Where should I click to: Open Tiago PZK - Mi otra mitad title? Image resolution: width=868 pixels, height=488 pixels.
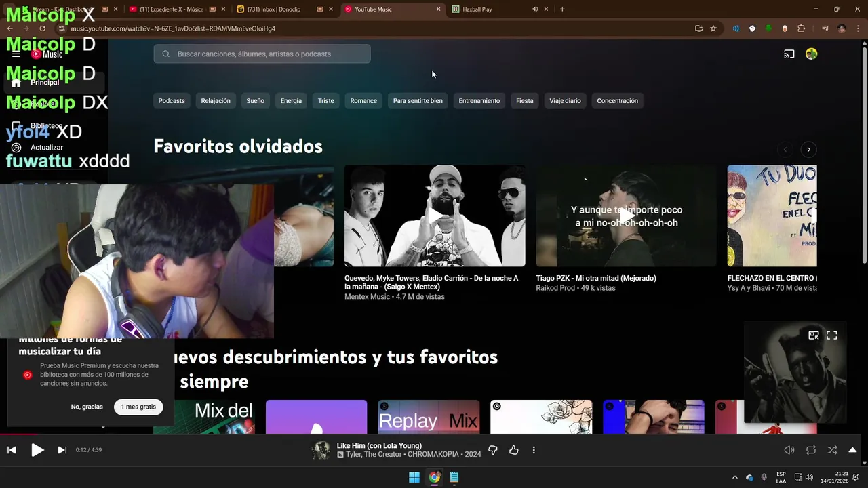(596, 278)
